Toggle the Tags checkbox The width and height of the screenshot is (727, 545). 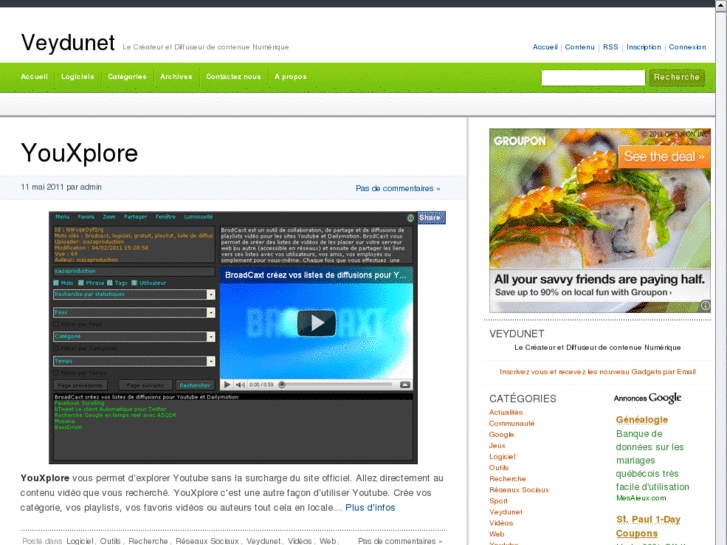coord(110,282)
